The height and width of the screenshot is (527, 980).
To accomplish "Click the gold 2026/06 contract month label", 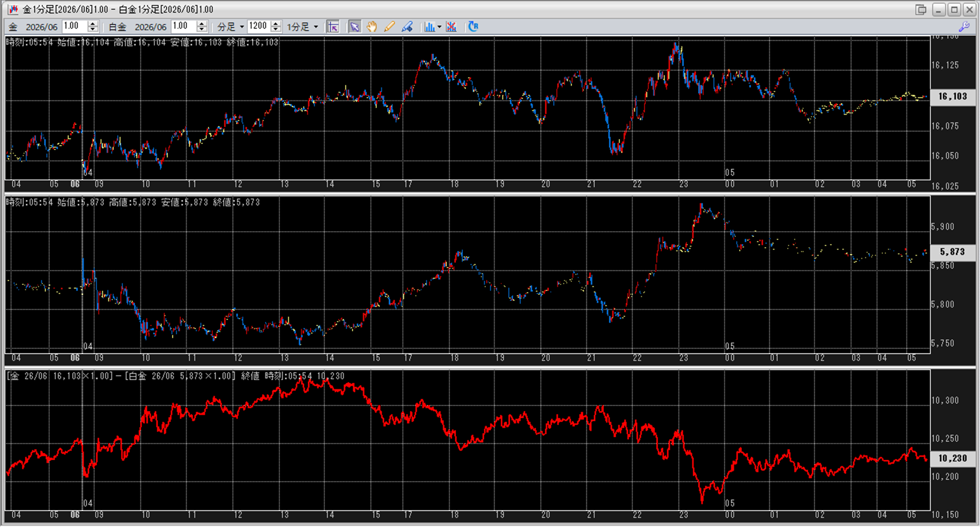I will (x=41, y=27).
